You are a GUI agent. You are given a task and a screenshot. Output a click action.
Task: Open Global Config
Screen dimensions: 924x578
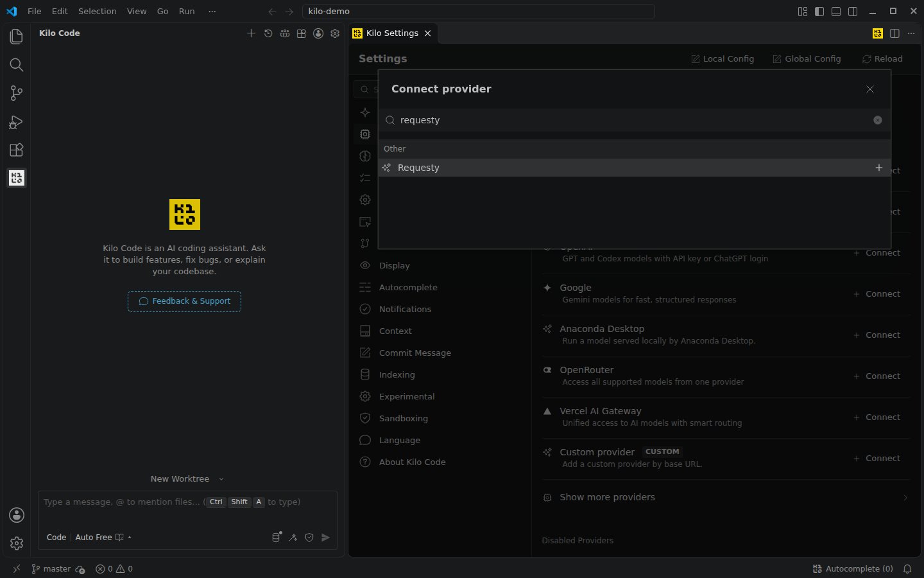point(807,59)
